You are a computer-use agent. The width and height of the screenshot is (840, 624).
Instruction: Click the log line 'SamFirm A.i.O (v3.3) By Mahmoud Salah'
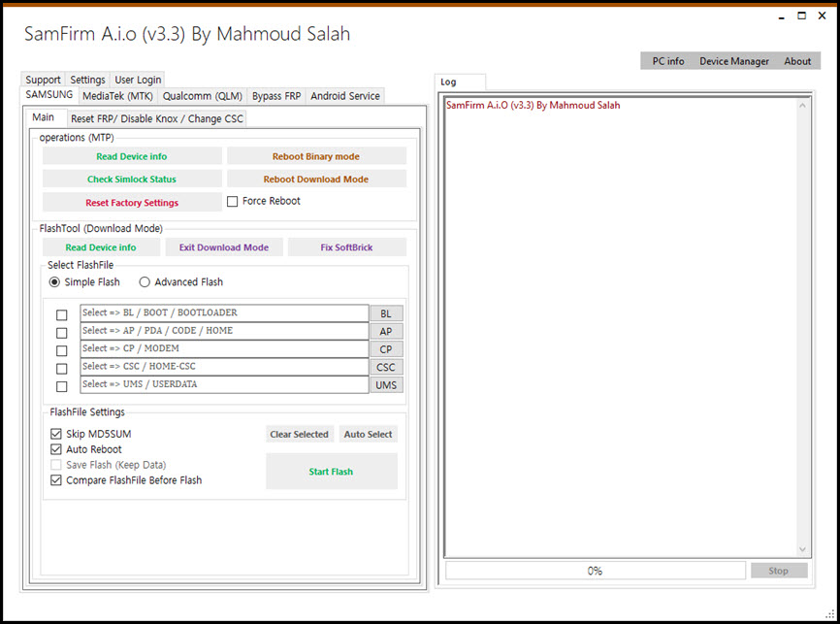pos(533,106)
